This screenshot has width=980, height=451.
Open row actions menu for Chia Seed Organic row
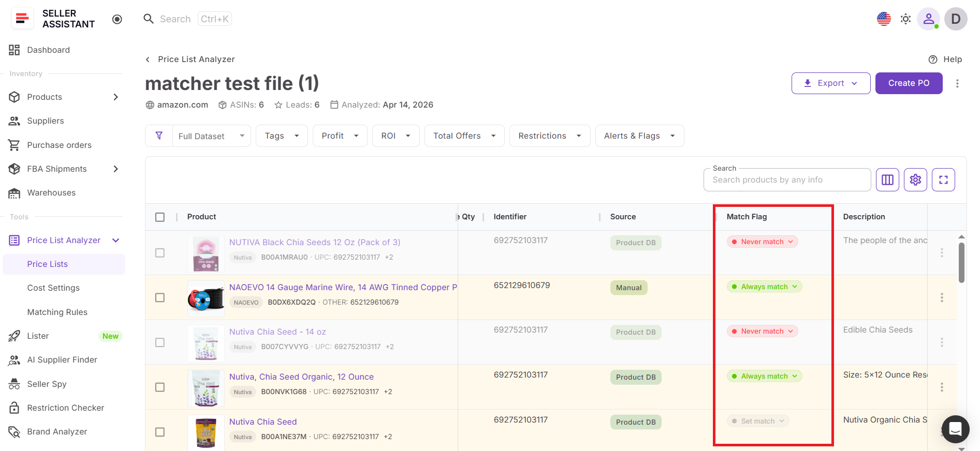click(942, 387)
